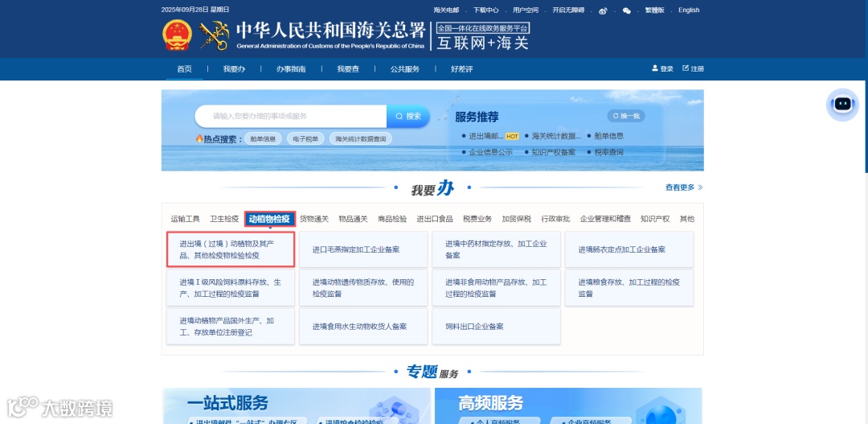Open 饲料出口企业备案 card
This screenshot has width=868, height=424.
tap(497, 327)
